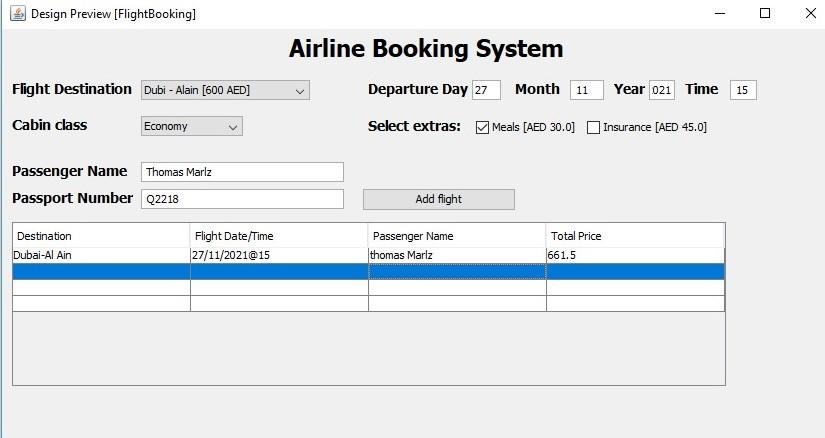Click the Time input field
The image size is (825, 438).
[x=743, y=90]
